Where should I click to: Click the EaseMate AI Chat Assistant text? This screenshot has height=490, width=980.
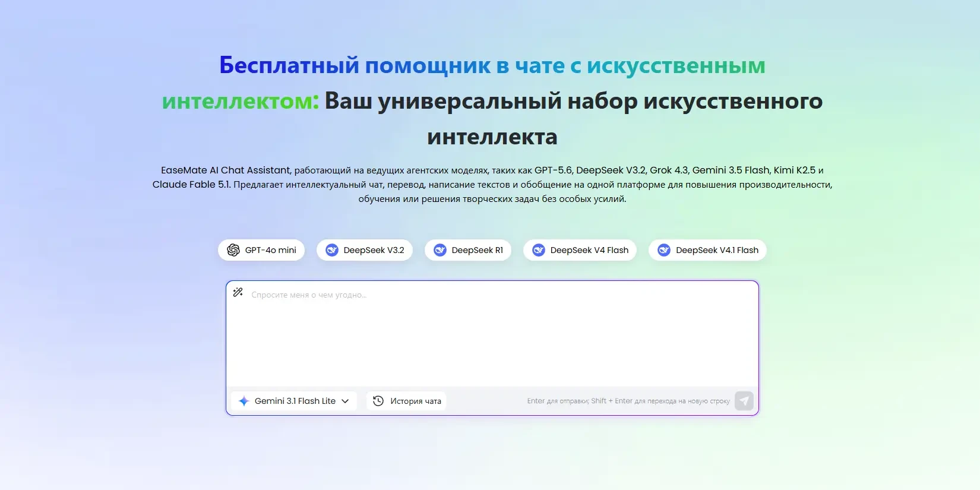[226, 170]
